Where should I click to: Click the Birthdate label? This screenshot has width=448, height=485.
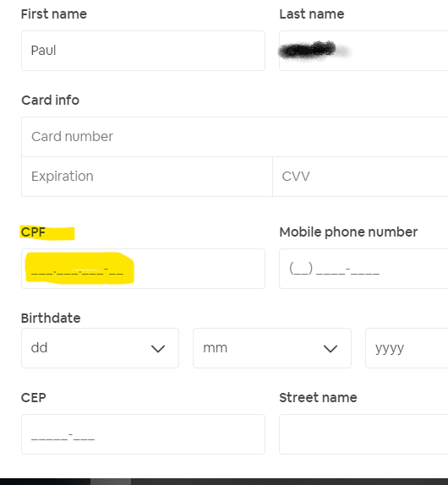51,318
